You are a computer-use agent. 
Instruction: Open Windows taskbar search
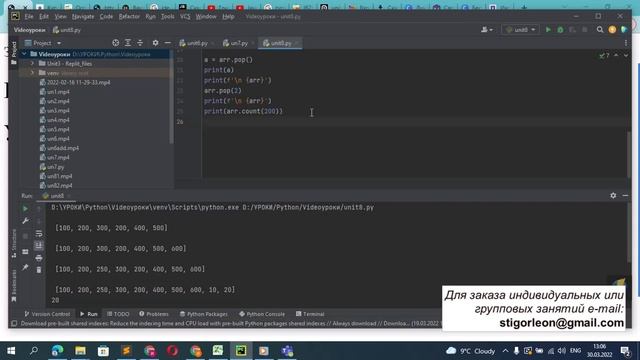coord(34,351)
